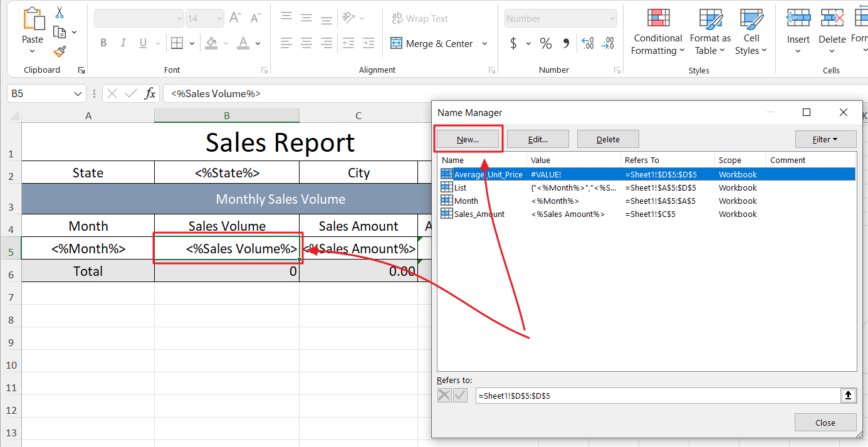This screenshot has width=868, height=447.
Task: Toggle Wrap Text option
Action: [419, 19]
